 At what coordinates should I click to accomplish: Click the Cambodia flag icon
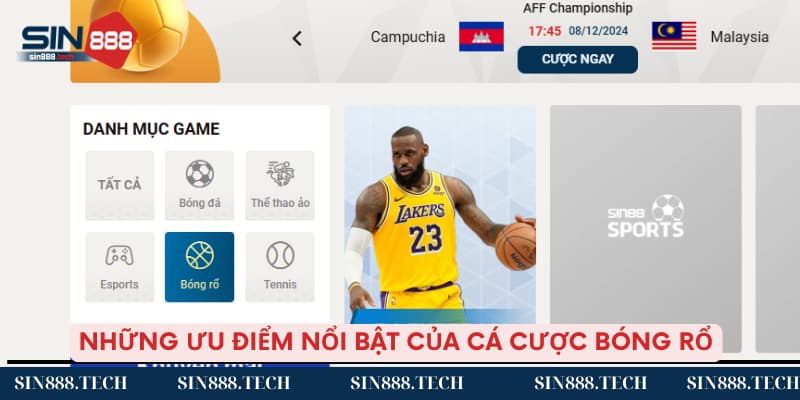[x=481, y=36]
